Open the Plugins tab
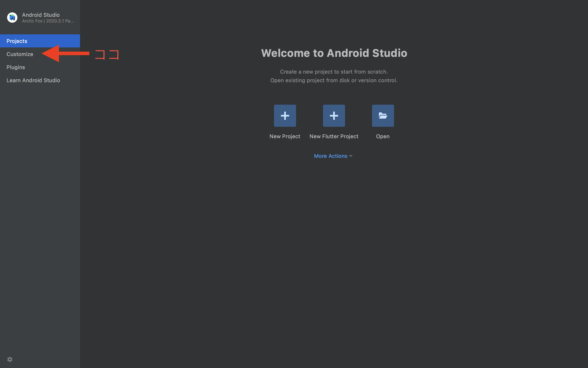 point(40,67)
